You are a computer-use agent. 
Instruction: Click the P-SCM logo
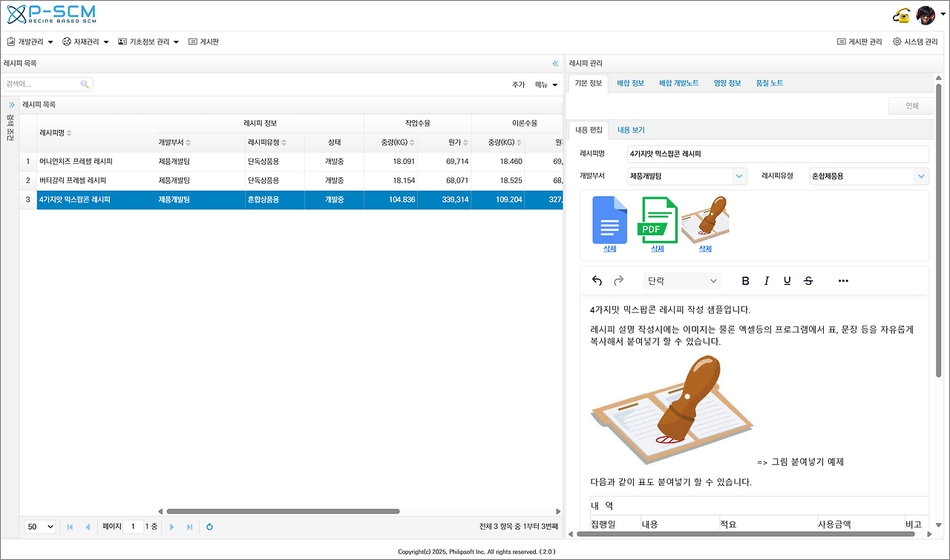(x=51, y=14)
